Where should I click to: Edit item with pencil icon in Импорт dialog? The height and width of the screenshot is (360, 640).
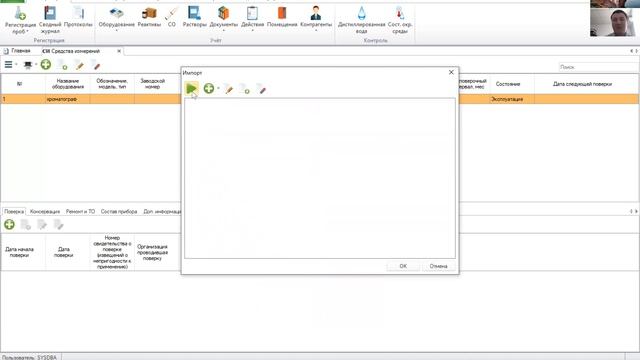[228, 88]
